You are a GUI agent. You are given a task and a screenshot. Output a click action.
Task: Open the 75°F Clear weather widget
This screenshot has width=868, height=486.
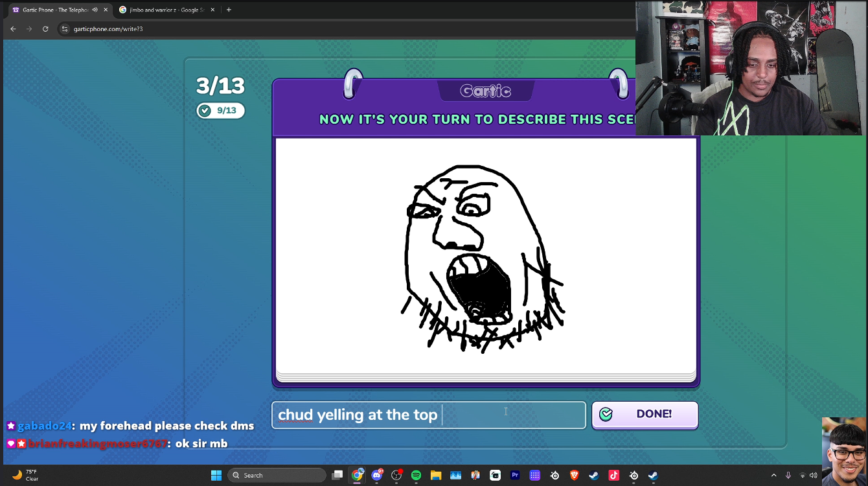click(x=26, y=475)
